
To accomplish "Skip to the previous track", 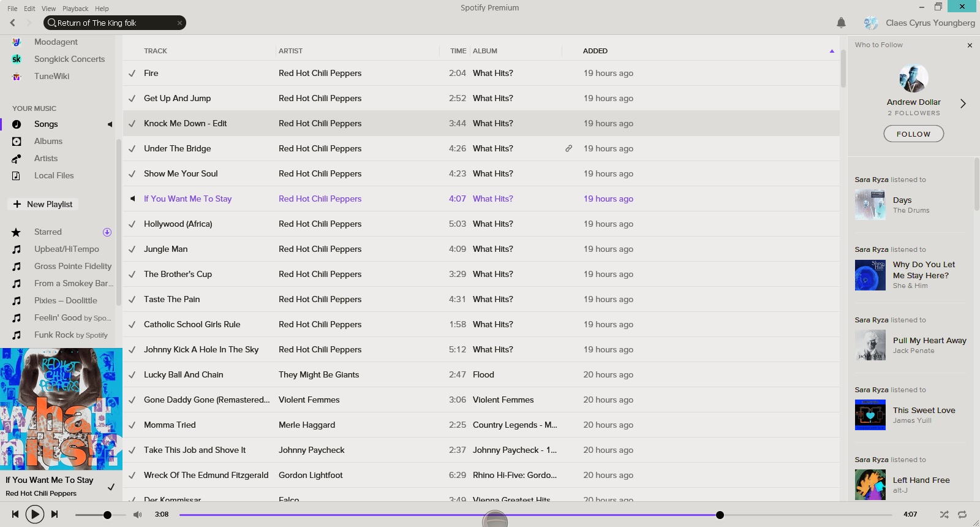I will click(15, 514).
